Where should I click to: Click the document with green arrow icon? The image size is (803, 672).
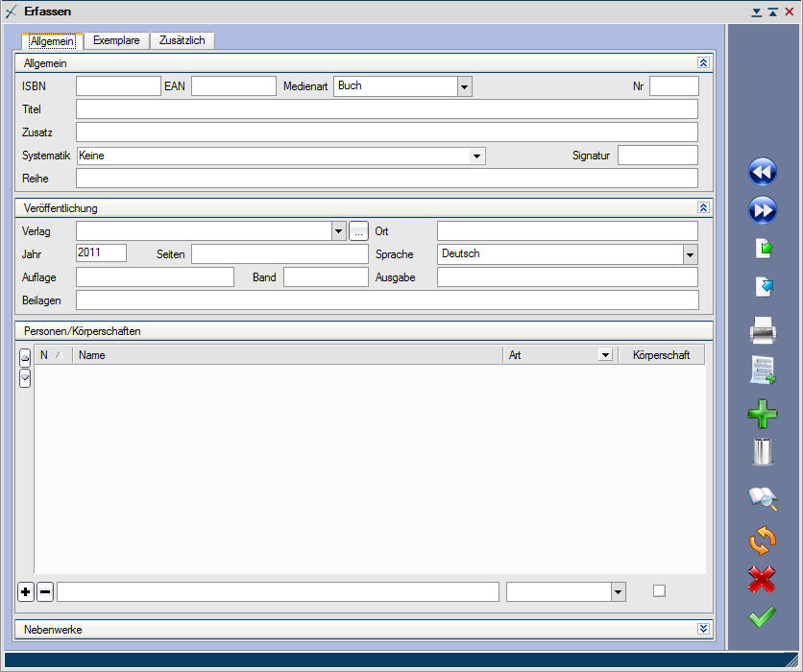764,249
